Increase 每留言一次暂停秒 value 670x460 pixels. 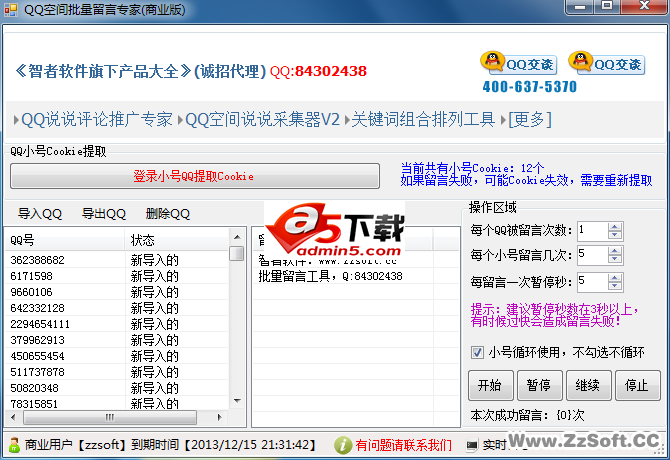[x=614, y=278]
